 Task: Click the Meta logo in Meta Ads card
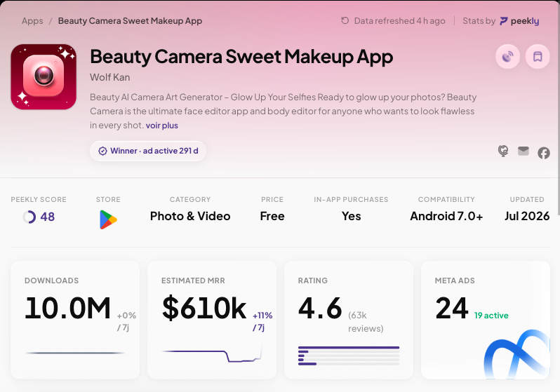[x=516, y=354]
